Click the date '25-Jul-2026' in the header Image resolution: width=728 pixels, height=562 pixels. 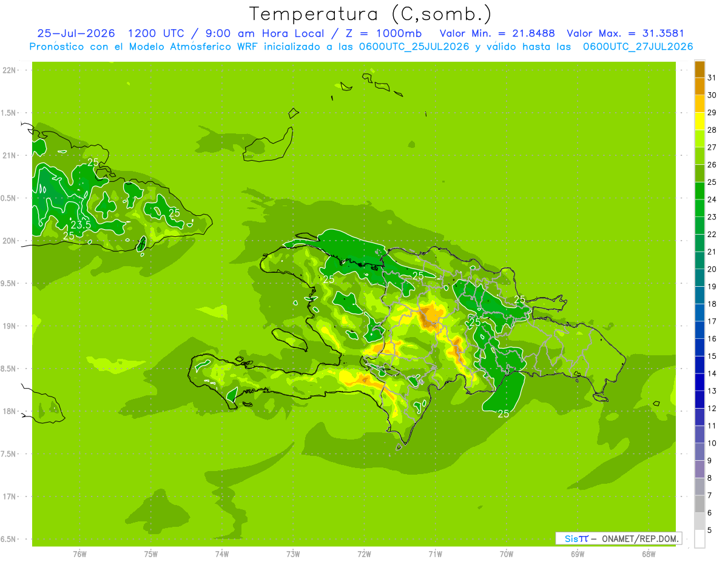coord(76,34)
